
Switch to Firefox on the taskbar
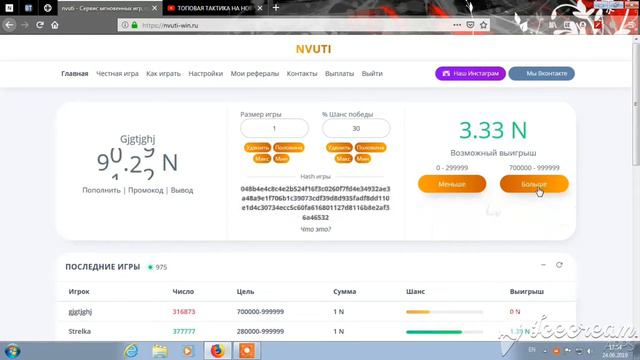[218, 351]
